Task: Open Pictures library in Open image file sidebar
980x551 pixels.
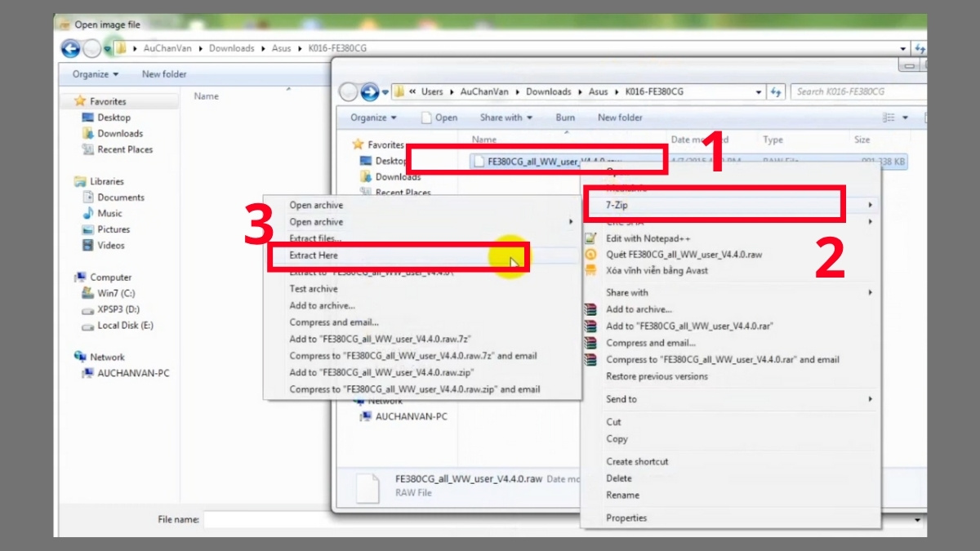Action: 106,229
